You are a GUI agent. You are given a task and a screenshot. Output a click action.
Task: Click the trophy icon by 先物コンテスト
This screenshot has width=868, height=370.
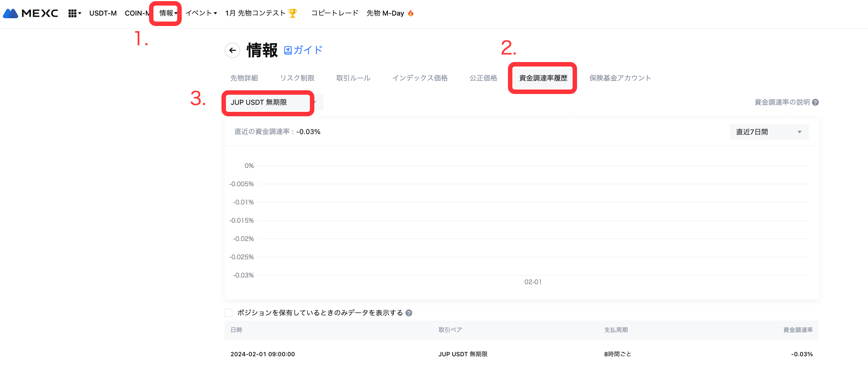[x=293, y=13]
